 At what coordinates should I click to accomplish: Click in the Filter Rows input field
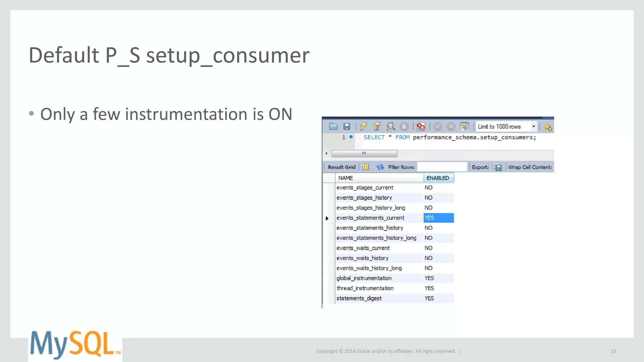click(442, 167)
